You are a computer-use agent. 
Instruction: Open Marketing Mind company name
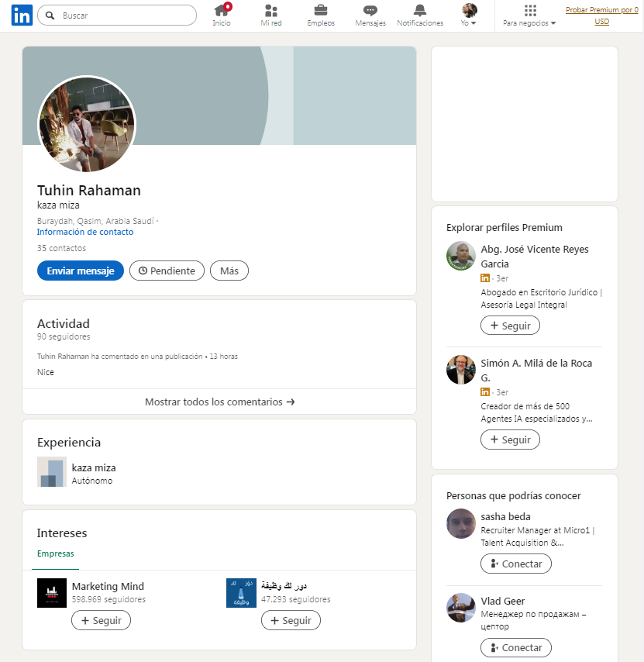[108, 586]
